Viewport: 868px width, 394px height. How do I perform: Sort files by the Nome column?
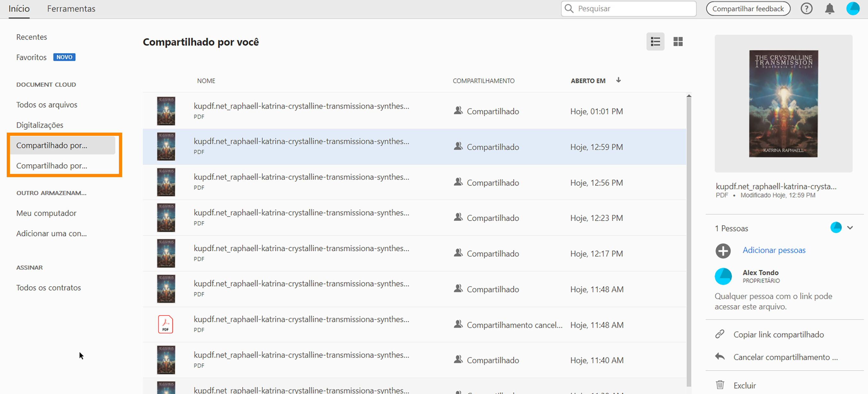[x=206, y=81]
